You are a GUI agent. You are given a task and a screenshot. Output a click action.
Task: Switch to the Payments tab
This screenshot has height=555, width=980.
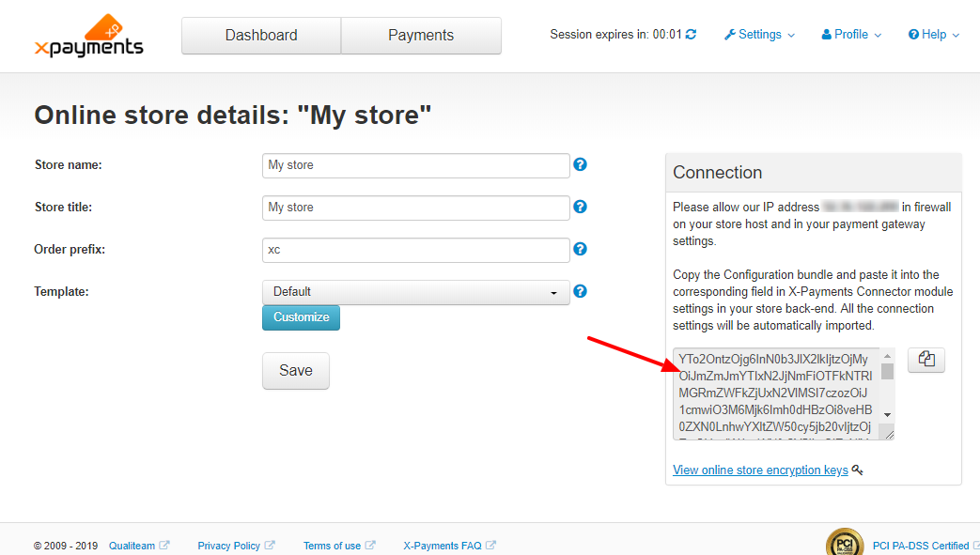tap(421, 36)
